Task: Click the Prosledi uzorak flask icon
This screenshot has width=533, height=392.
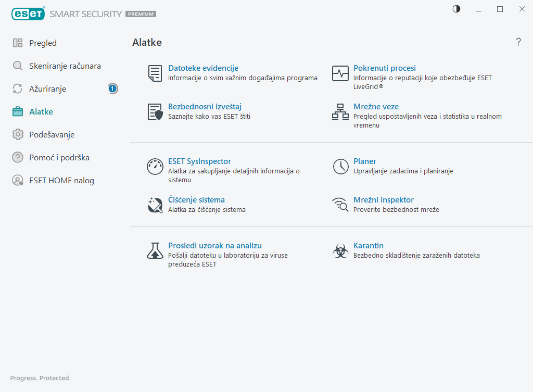Action: pos(155,251)
